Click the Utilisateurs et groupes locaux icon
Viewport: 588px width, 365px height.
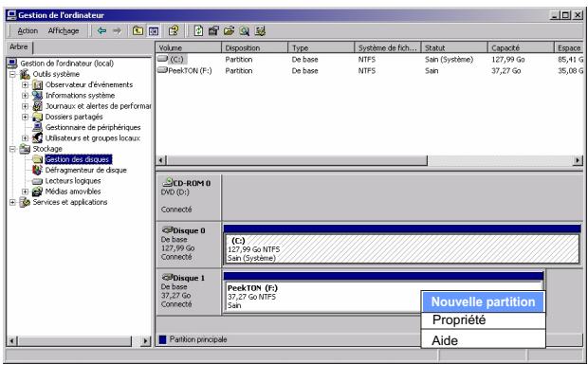click(x=38, y=137)
